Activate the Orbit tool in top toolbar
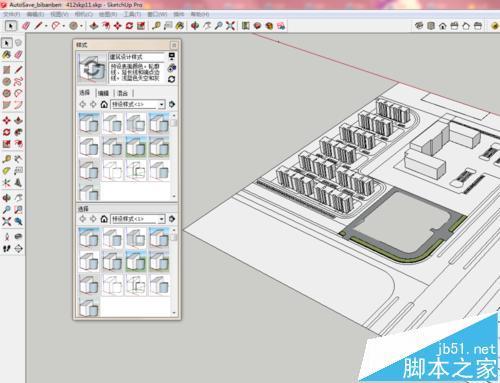500x383 pixels. tap(195, 26)
